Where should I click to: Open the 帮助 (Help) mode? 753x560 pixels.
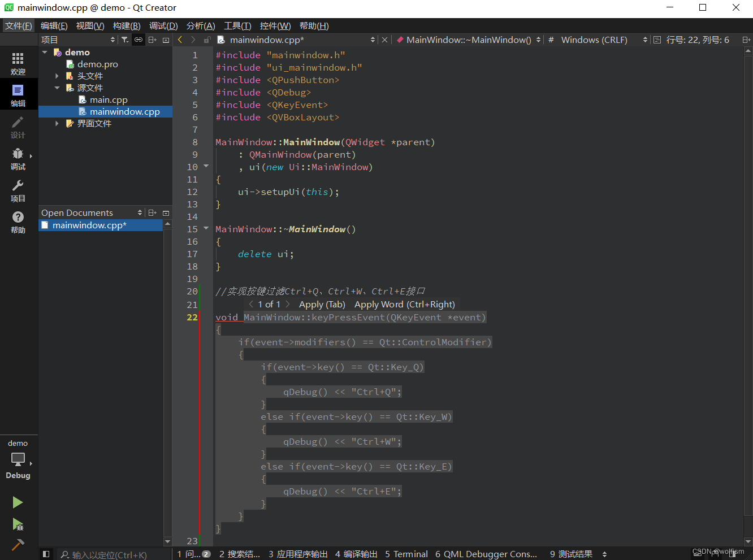click(x=18, y=222)
